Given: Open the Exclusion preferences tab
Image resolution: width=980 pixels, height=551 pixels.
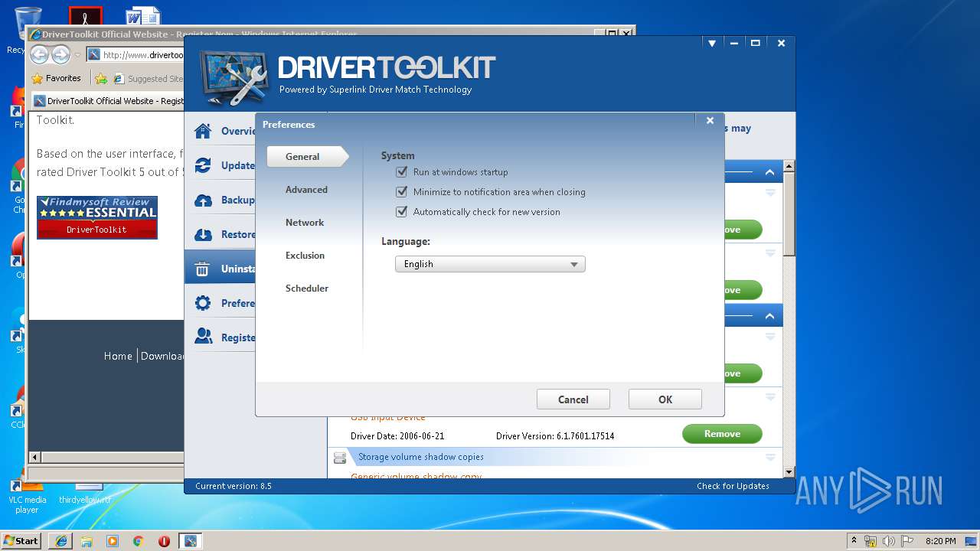Looking at the screenshot, I should tap(305, 256).
